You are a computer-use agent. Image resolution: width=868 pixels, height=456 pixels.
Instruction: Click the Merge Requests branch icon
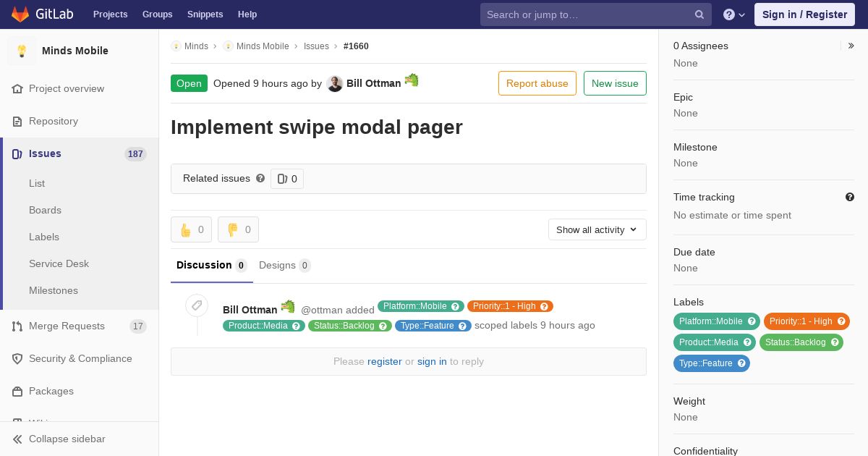17,326
